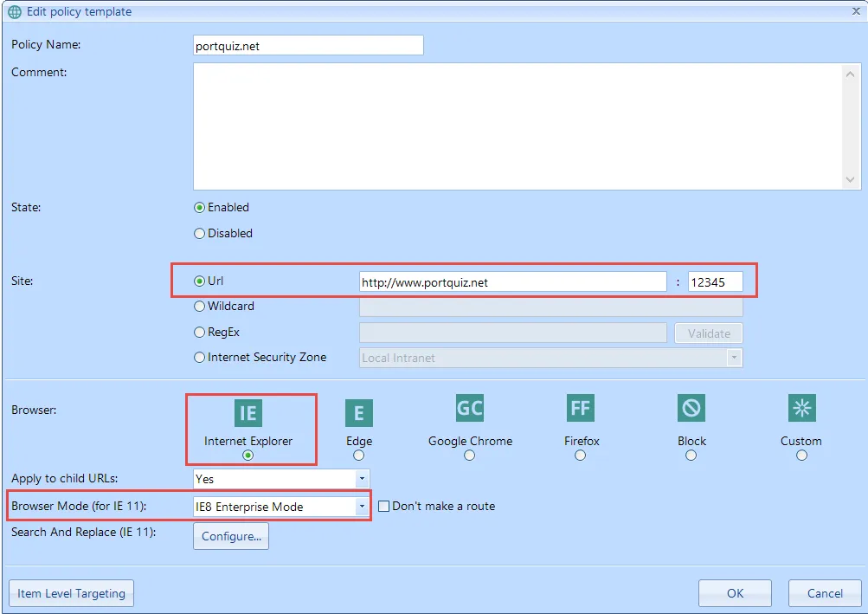Click the Browser Mode (for IE 11) label
This screenshot has height=614, width=868.
click(x=79, y=506)
